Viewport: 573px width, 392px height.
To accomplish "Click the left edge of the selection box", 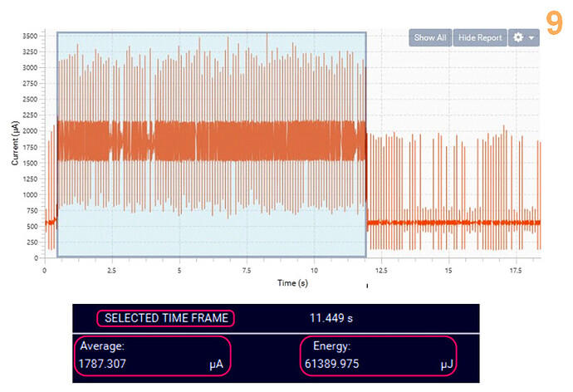I will click(x=57, y=145).
